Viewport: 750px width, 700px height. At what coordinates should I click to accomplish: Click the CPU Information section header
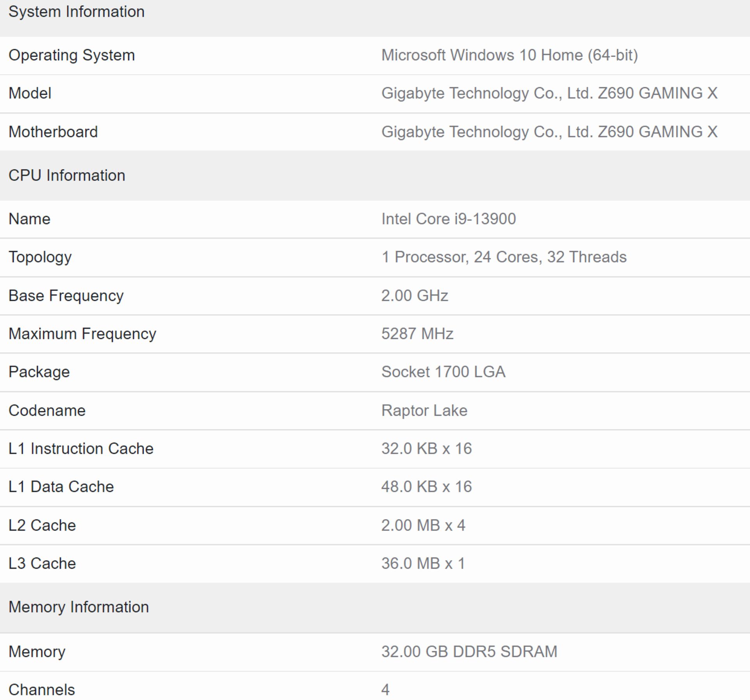point(67,175)
